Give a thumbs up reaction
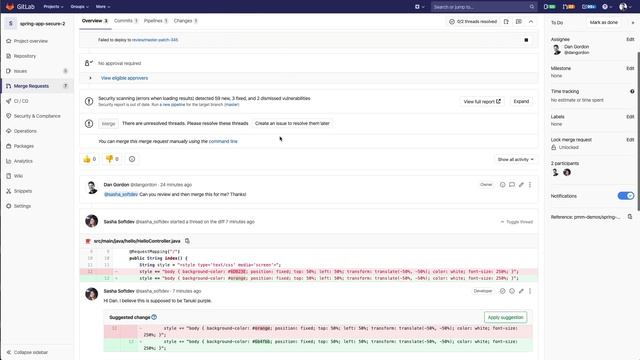 [x=90, y=159]
